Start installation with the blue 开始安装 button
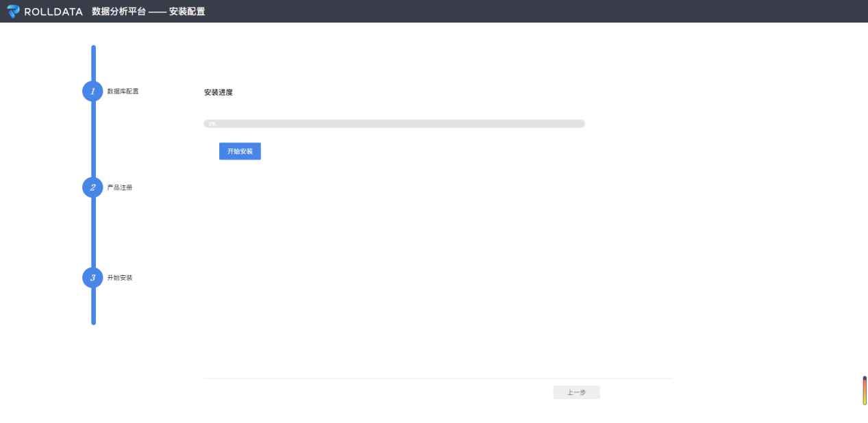This screenshot has width=868, height=423. [240, 151]
